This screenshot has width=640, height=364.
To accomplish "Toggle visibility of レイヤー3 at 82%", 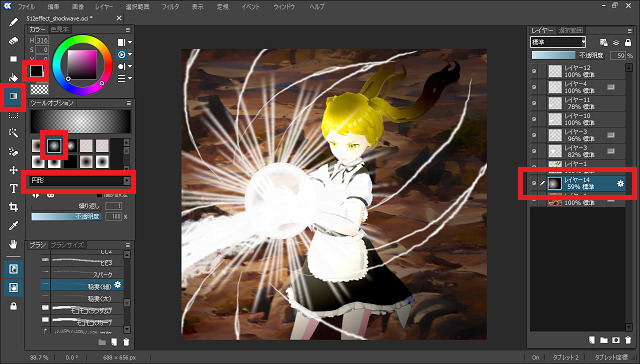I will click(x=534, y=151).
